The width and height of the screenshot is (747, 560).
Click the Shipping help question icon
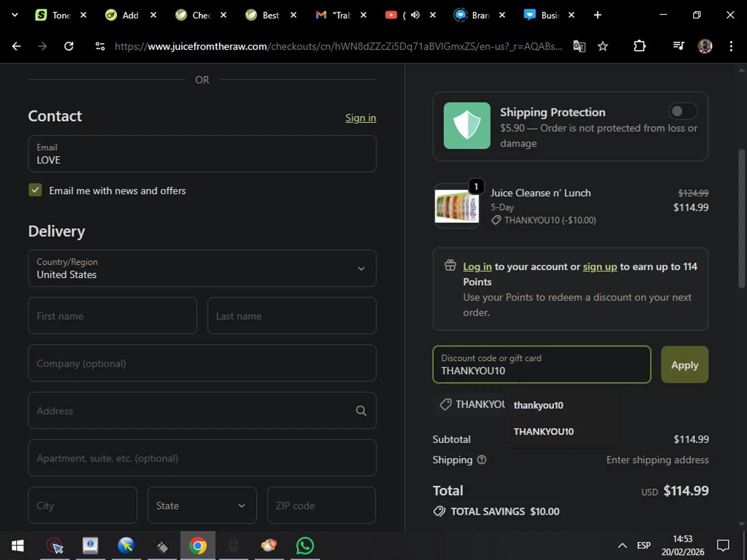click(482, 460)
